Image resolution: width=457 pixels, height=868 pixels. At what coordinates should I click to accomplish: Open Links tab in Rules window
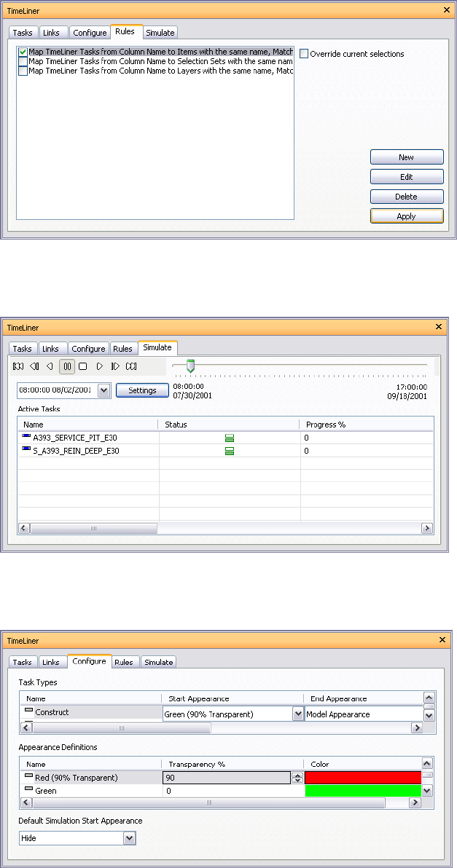tap(53, 33)
